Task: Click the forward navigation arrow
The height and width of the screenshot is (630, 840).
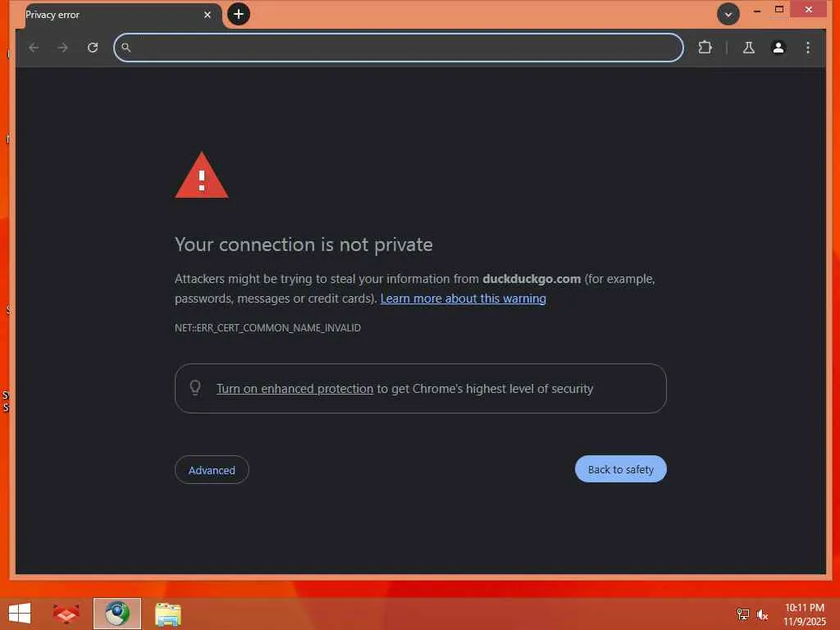Action: point(62,48)
